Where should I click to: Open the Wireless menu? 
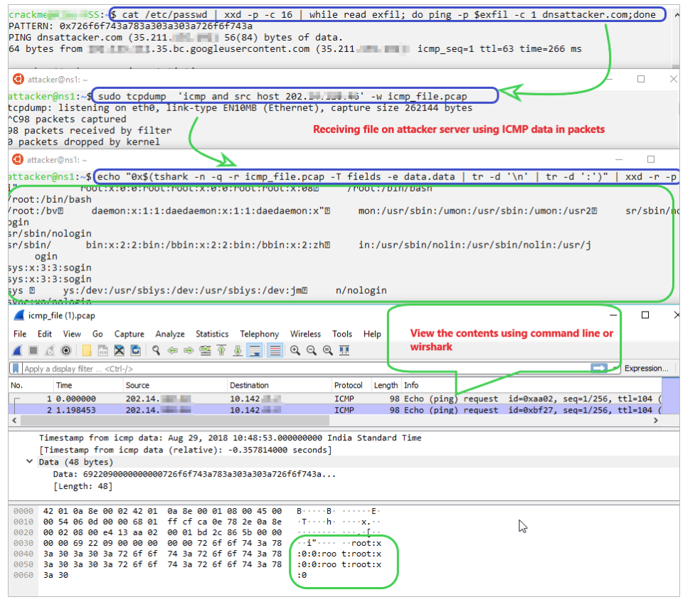point(305,334)
